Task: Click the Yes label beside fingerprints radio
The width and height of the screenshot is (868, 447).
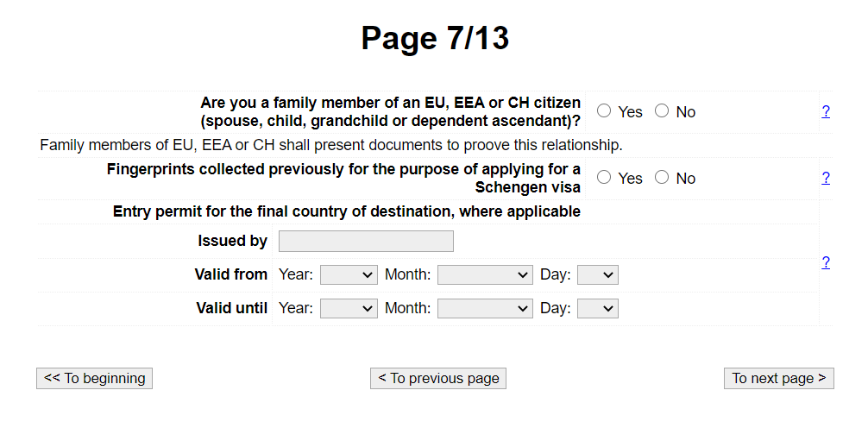Action: point(630,179)
